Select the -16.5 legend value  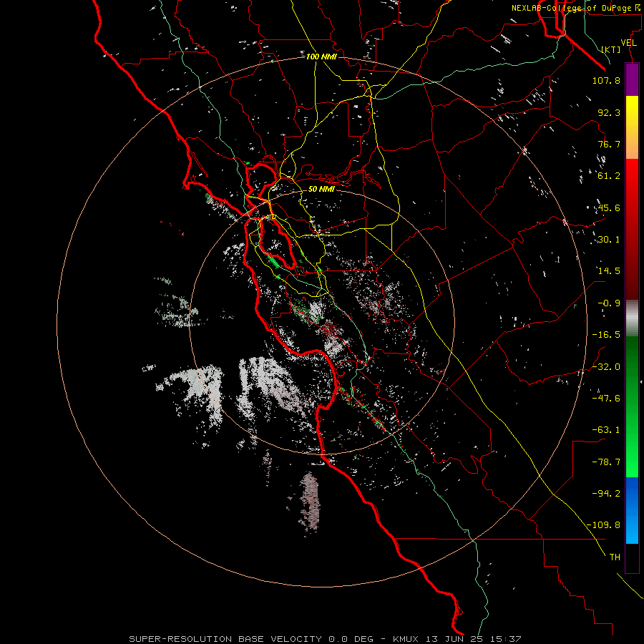pyautogui.click(x=606, y=335)
